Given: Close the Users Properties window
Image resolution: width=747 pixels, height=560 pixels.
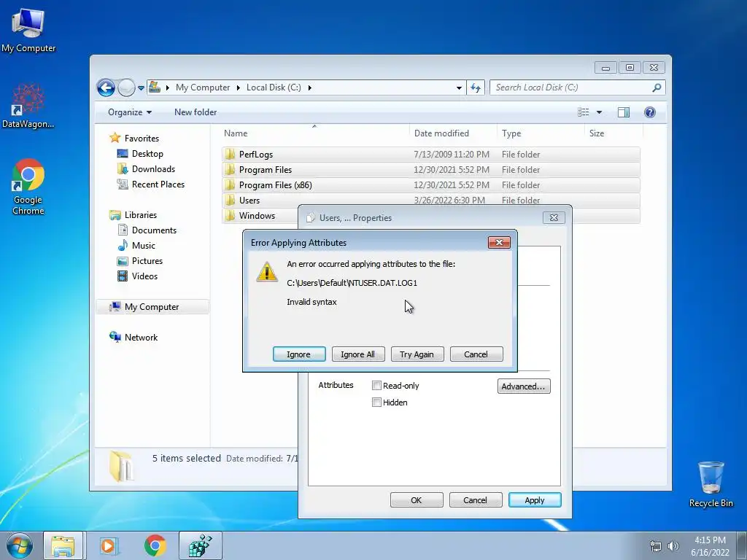Looking at the screenshot, I should tap(554, 217).
